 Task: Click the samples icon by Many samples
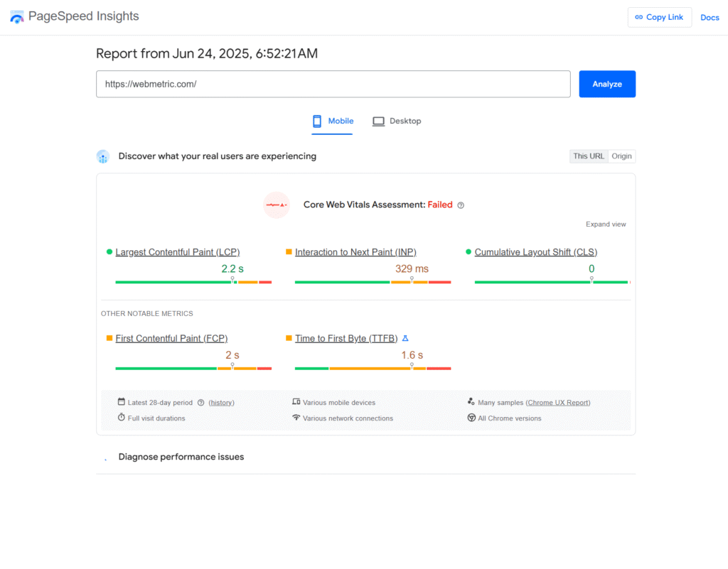point(471,401)
